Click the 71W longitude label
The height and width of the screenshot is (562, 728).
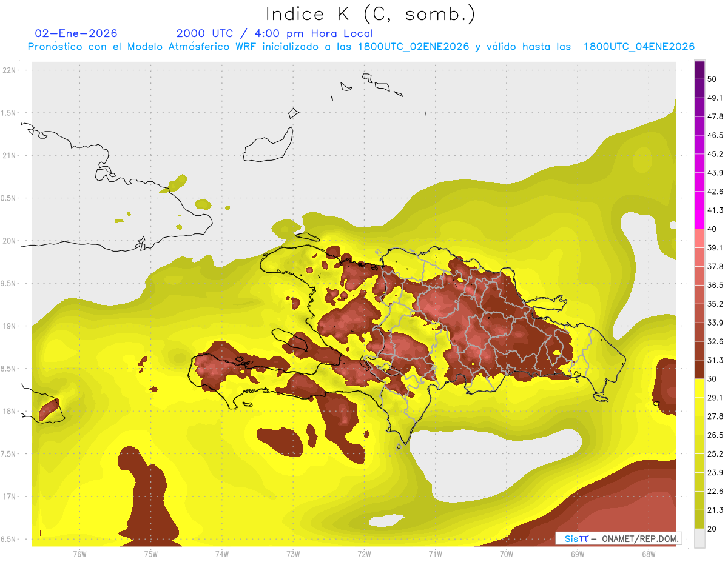(435, 554)
